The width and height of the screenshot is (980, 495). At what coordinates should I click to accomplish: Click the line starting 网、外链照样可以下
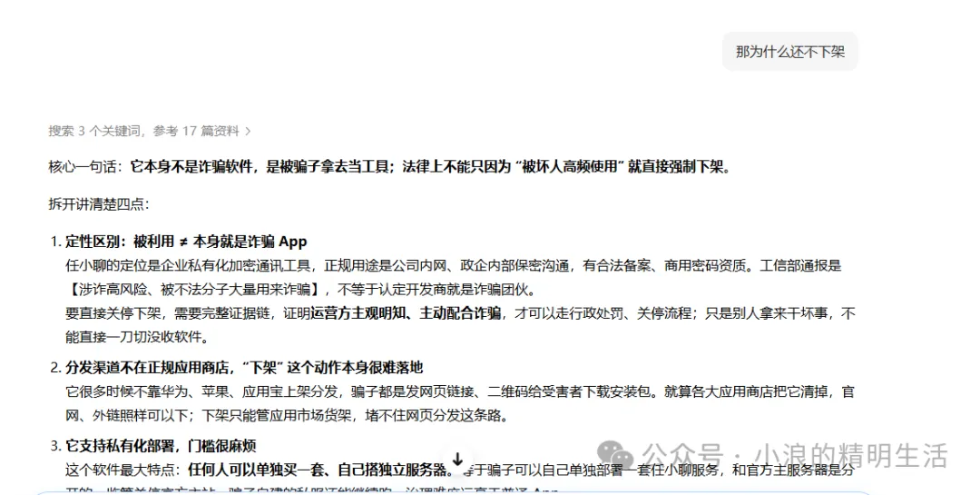(287, 415)
